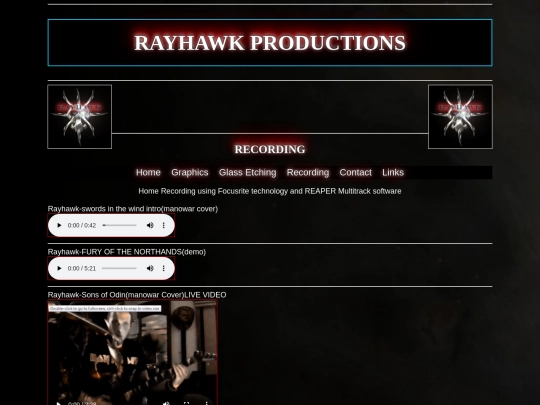540x405 pixels.
Task: Open the Contact page
Action: click(x=355, y=173)
